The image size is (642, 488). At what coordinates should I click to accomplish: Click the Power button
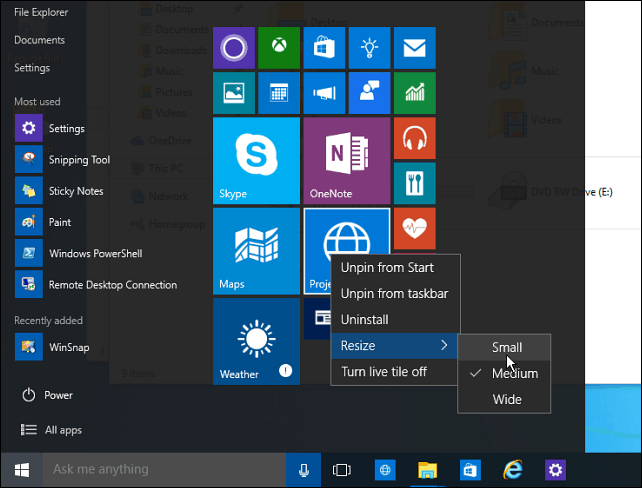click(47, 395)
